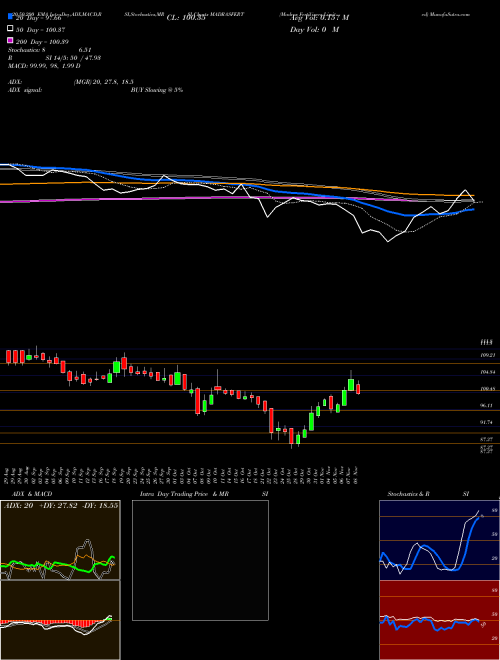
Task: Click the 'Intra Day Trading Price & MRSI' title
Action: pos(204,494)
